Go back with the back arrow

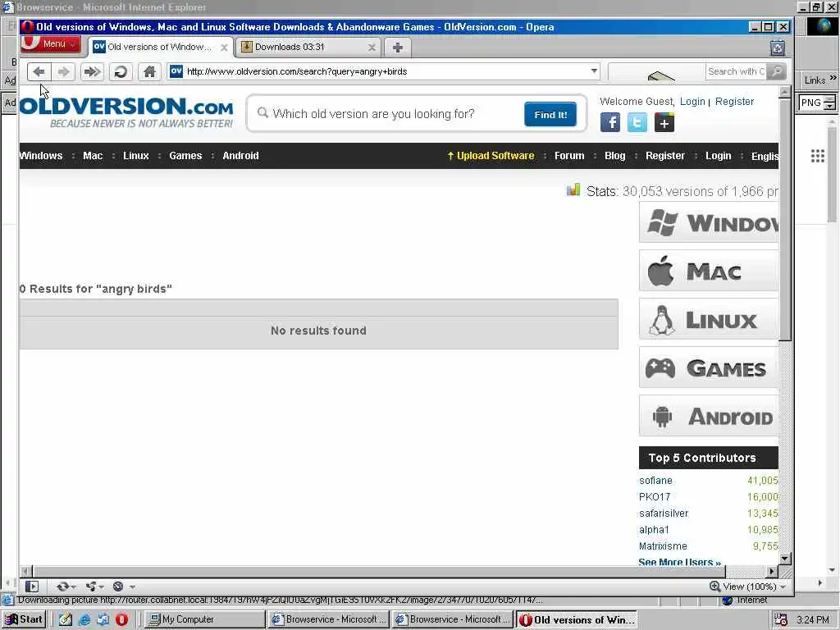(39, 71)
